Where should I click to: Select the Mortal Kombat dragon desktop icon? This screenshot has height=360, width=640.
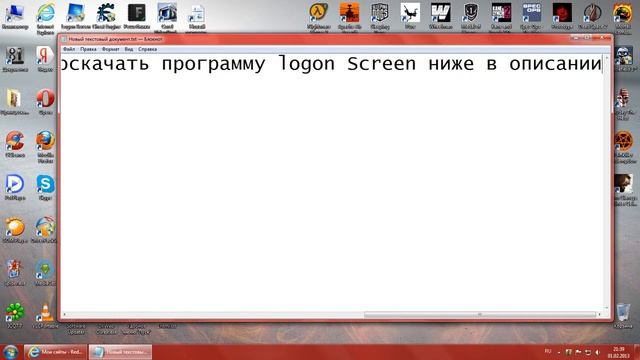click(x=623, y=17)
